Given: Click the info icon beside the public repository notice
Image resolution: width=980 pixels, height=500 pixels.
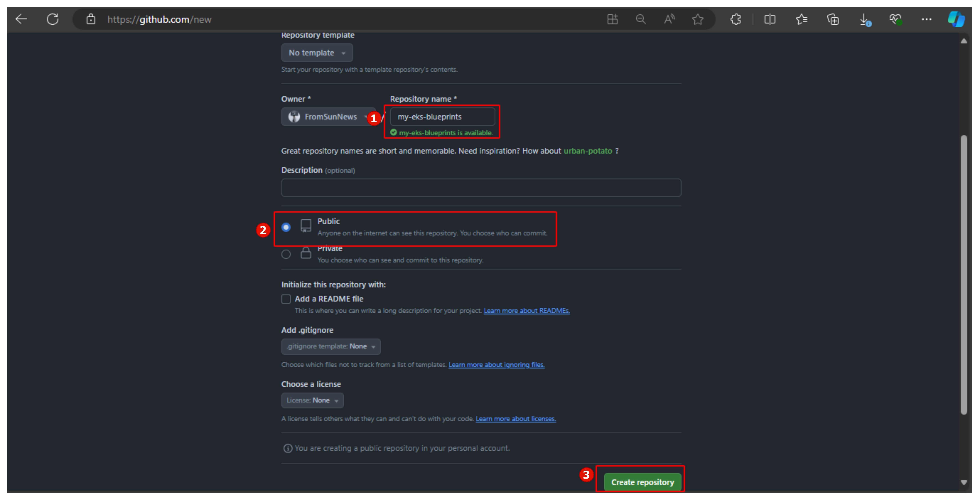Looking at the screenshot, I should (288, 448).
